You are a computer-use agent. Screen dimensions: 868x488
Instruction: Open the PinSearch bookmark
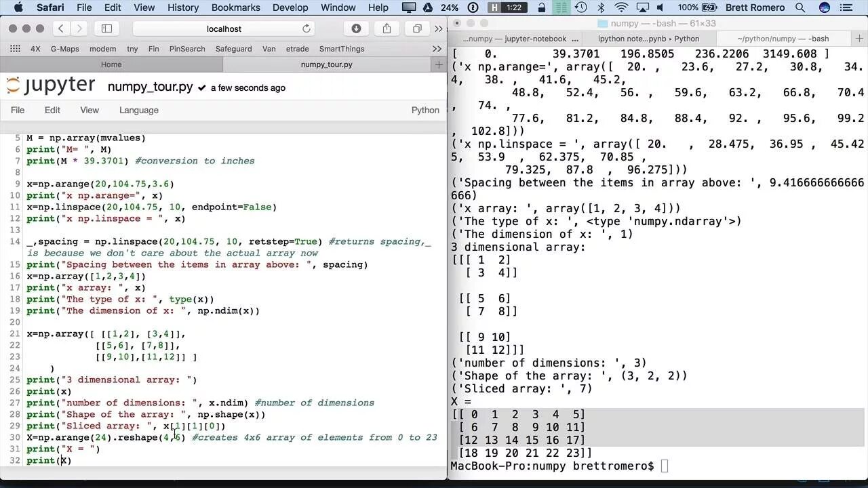(187, 49)
